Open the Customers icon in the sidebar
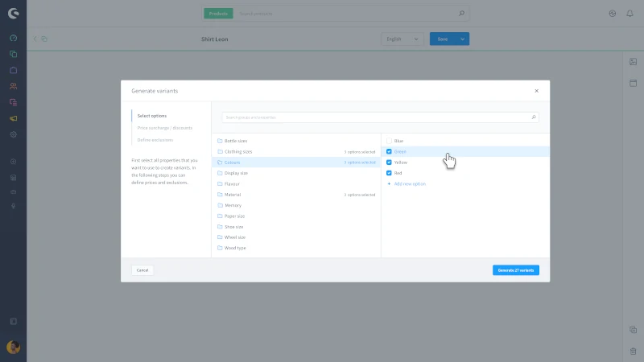 point(14,86)
